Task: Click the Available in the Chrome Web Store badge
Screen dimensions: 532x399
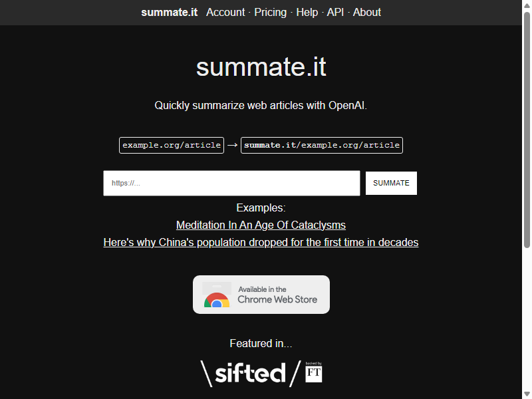Action: tap(261, 295)
